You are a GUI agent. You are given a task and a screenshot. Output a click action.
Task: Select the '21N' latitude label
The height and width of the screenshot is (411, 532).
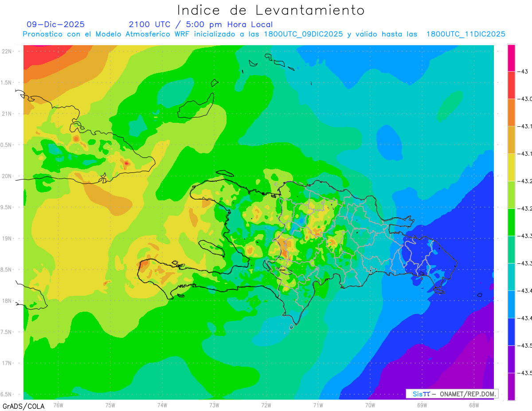[7, 114]
